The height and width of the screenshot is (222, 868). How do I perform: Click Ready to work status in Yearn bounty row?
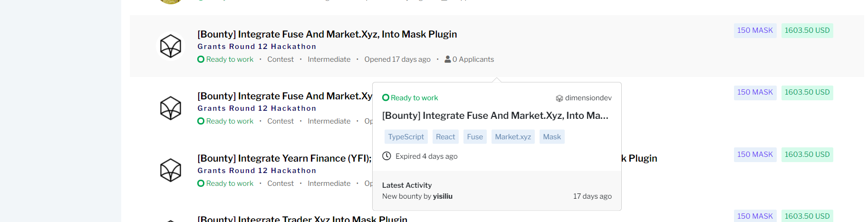point(225,183)
